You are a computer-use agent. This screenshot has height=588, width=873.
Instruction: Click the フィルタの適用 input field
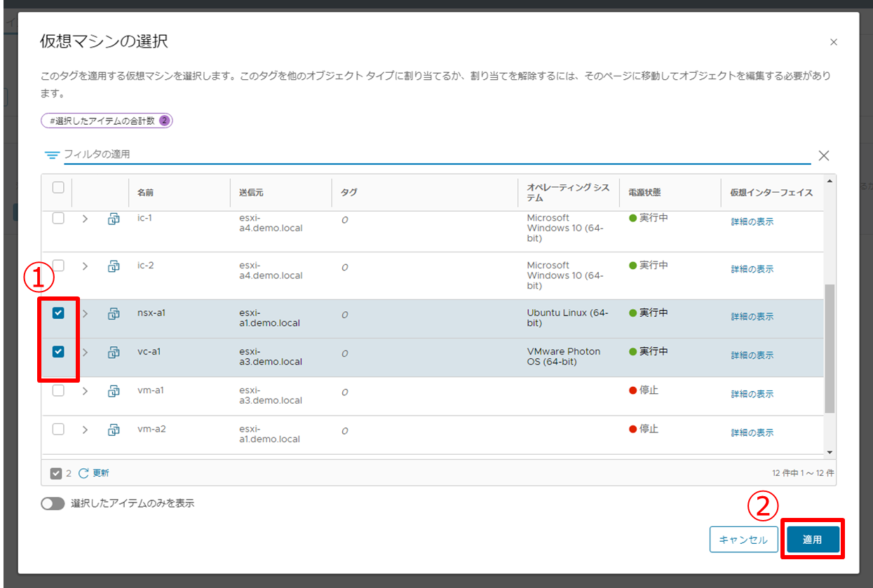click(435, 154)
